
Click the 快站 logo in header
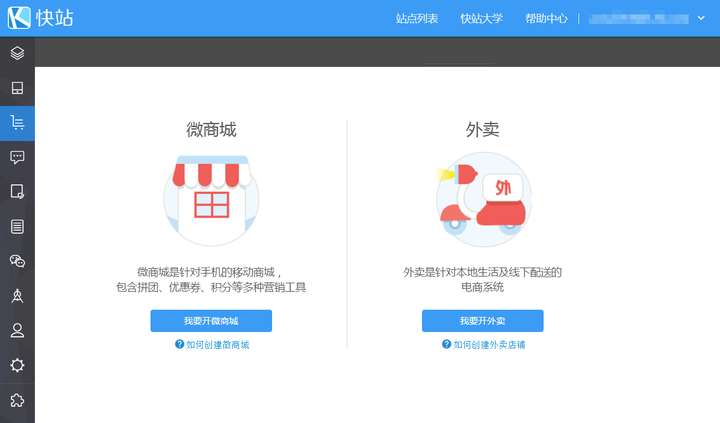pos(40,18)
